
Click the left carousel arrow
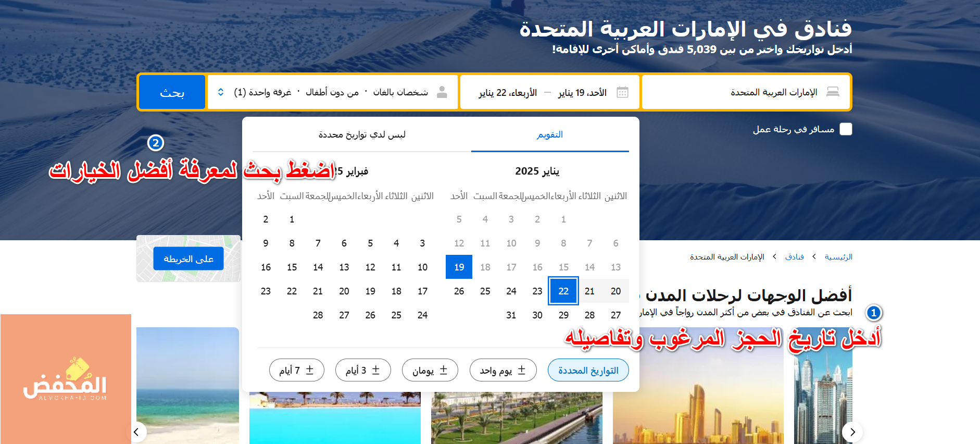pyautogui.click(x=136, y=431)
